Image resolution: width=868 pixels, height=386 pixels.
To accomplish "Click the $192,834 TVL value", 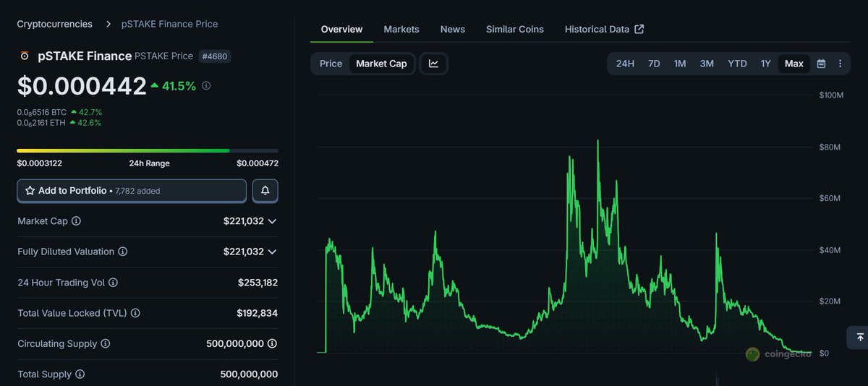I will (258, 313).
